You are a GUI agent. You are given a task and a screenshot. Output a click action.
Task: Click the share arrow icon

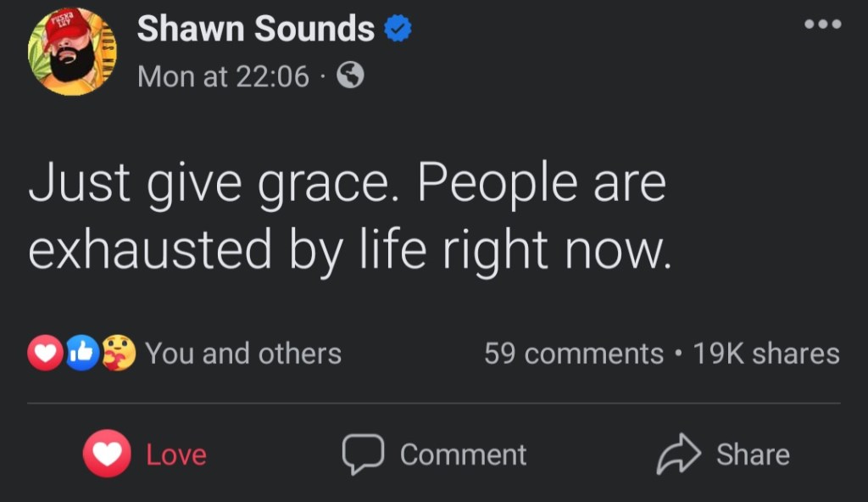coord(678,455)
